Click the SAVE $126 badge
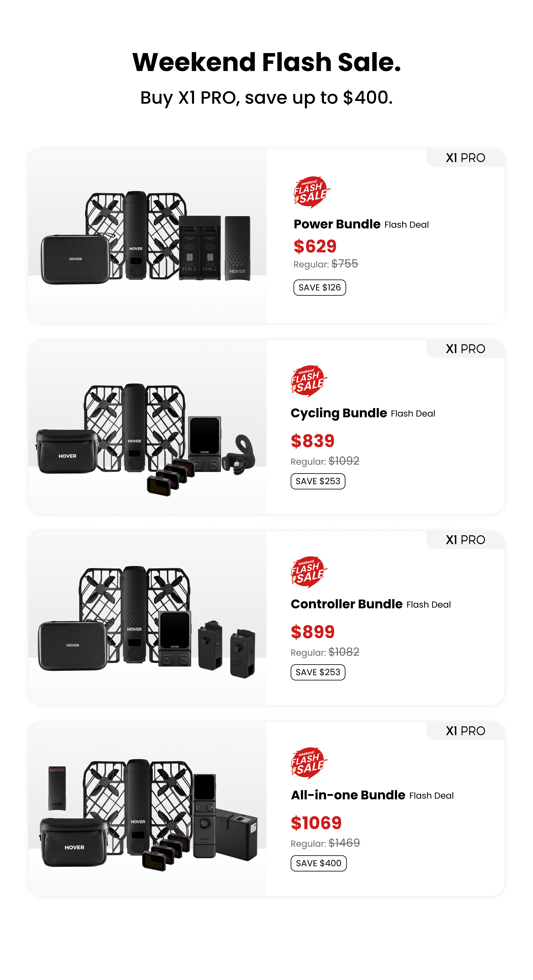533x980 pixels. tap(319, 288)
